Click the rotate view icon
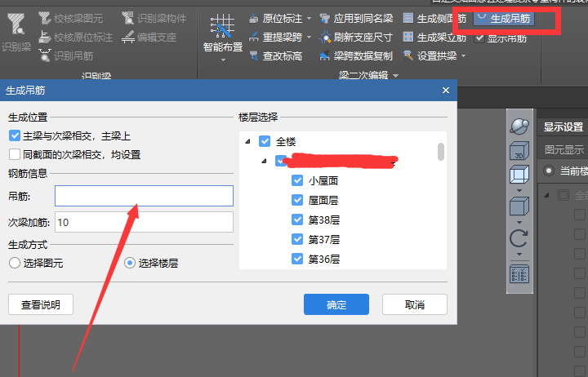Image resolution: width=588 pixels, height=377 pixels. tap(519, 238)
